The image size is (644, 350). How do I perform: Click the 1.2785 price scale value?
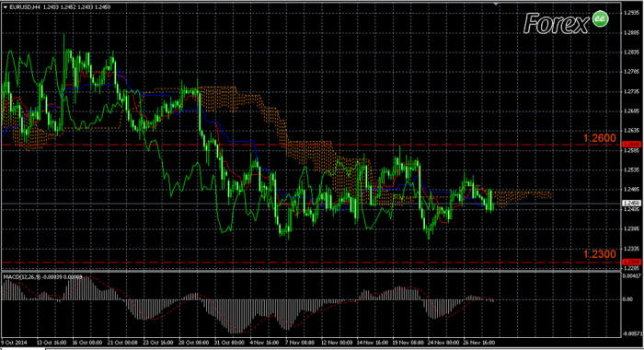[x=631, y=72]
